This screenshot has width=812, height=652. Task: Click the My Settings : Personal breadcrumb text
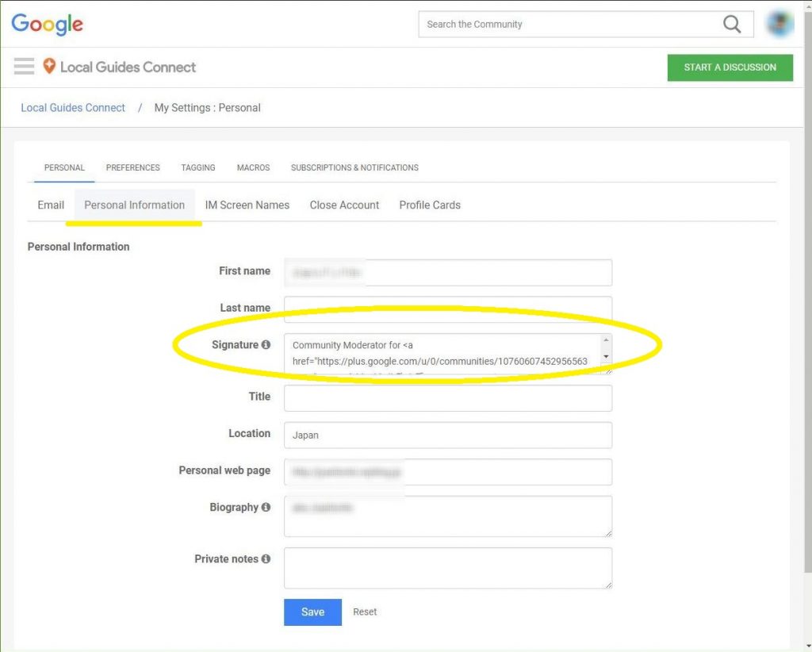pyautogui.click(x=207, y=108)
